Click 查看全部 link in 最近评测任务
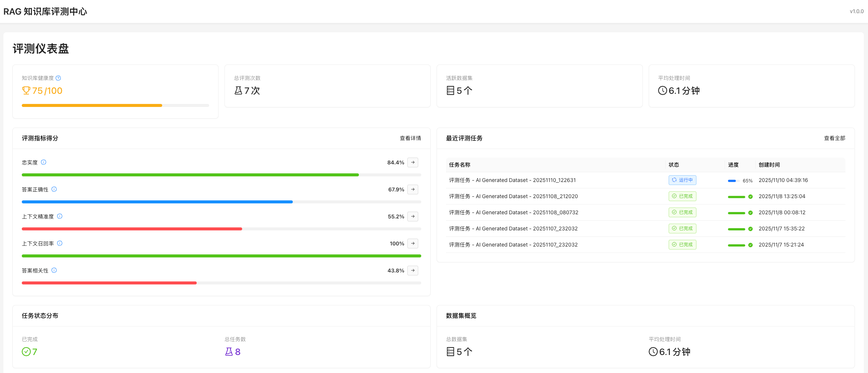Image resolution: width=868 pixels, height=373 pixels. click(x=834, y=138)
